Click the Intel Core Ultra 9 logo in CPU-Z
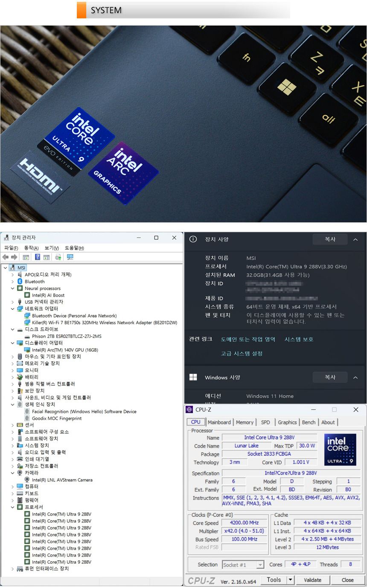 [340, 450]
